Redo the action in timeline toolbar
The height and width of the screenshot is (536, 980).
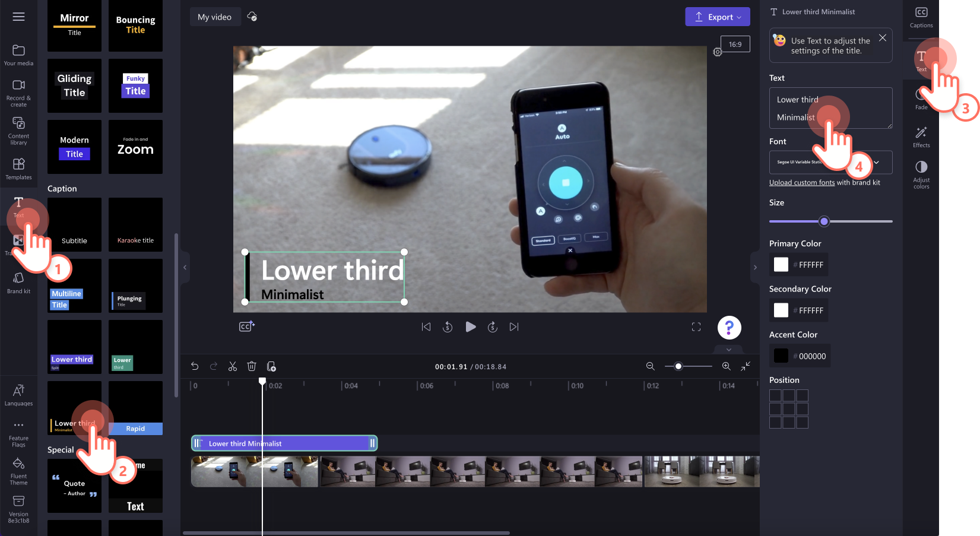tap(214, 366)
